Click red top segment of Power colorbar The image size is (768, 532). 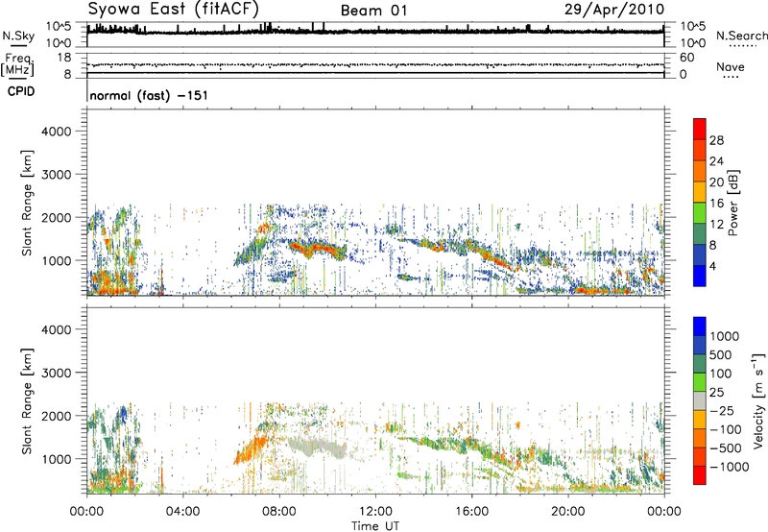pyautogui.click(x=700, y=129)
